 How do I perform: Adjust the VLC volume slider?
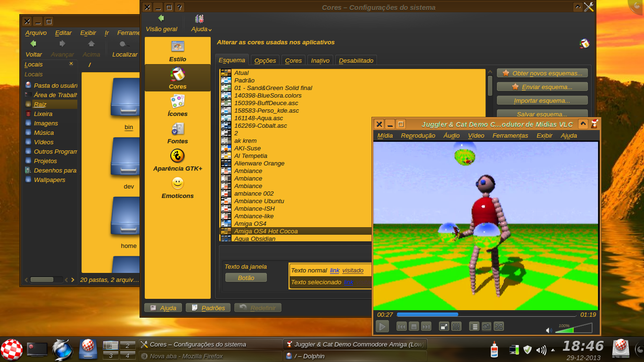pos(574,329)
